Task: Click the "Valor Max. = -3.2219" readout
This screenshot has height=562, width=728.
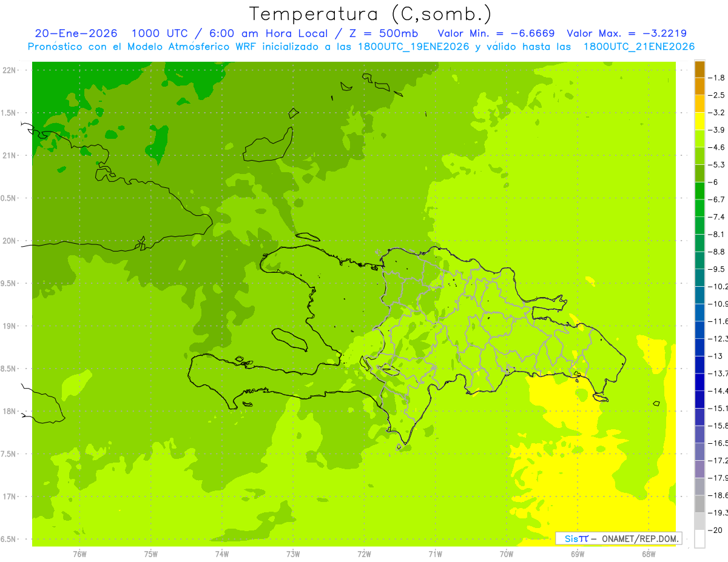Action: [x=627, y=33]
